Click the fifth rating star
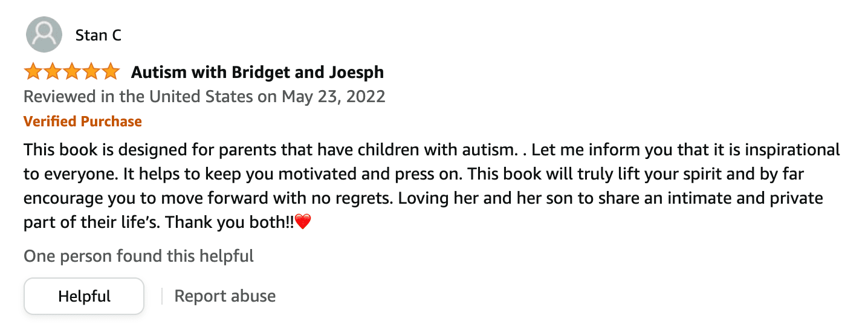 111,73
